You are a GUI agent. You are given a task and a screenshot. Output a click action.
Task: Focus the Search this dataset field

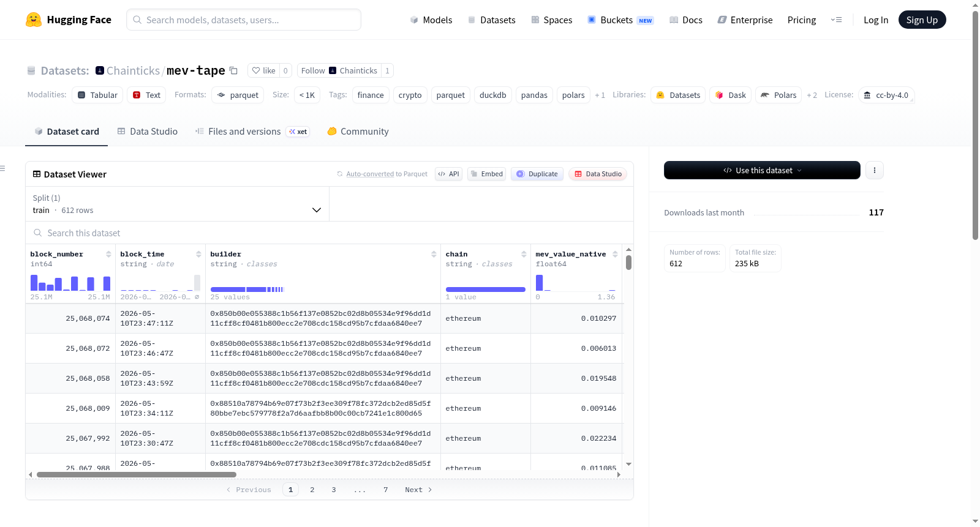[x=330, y=233]
